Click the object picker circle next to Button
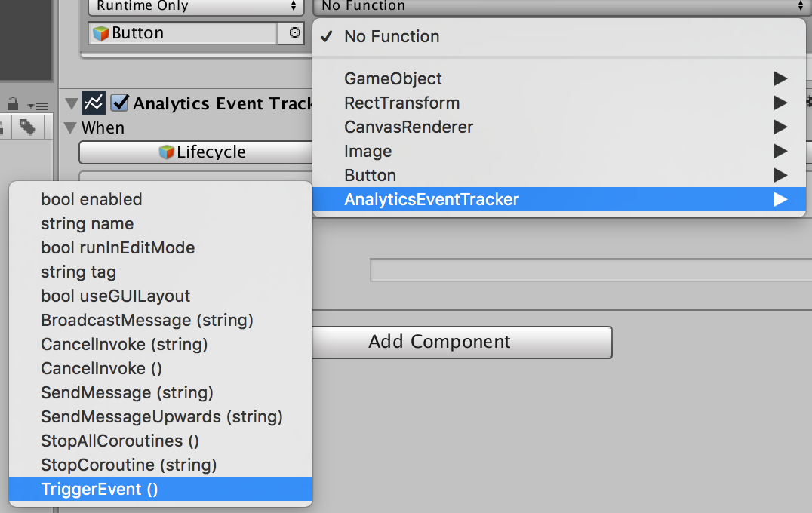The width and height of the screenshot is (812, 513). 294,32
